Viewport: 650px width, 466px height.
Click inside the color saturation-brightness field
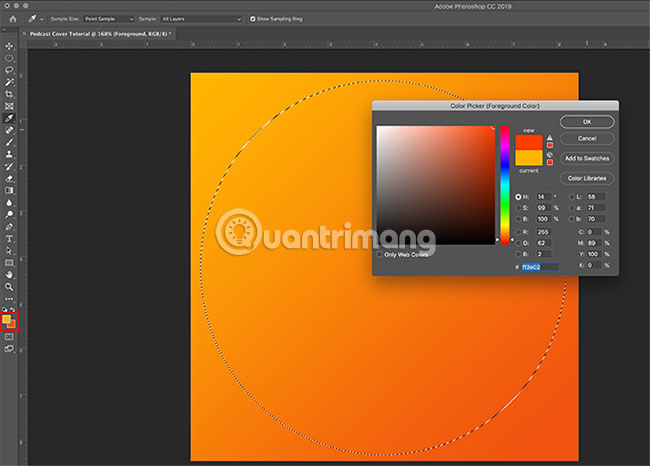436,185
